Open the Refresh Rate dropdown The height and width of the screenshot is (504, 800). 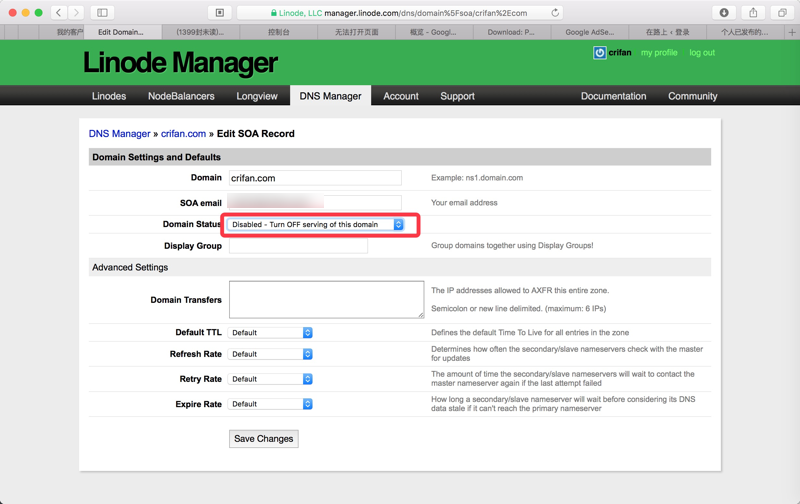pyautogui.click(x=270, y=354)
